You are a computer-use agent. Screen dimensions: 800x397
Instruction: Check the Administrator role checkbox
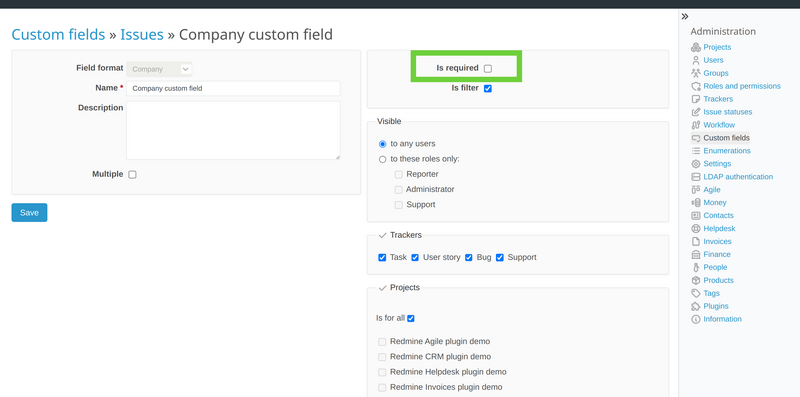tap(398, 190)
